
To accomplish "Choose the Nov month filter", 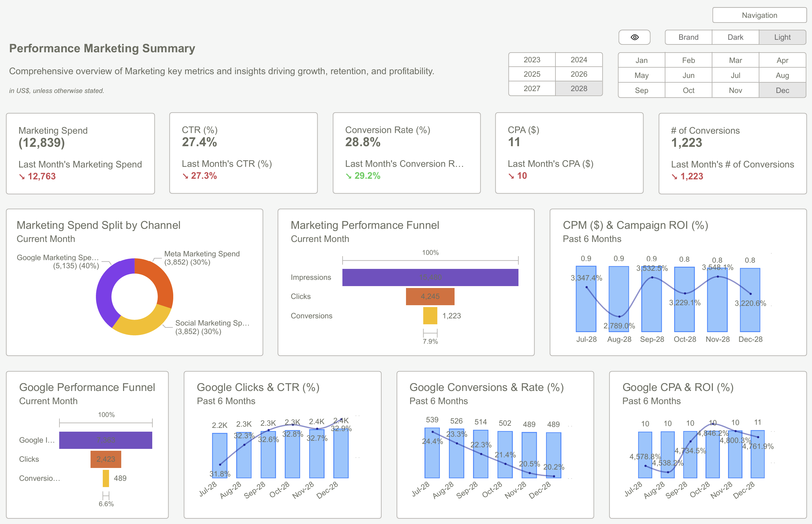I will pos(735,90).
